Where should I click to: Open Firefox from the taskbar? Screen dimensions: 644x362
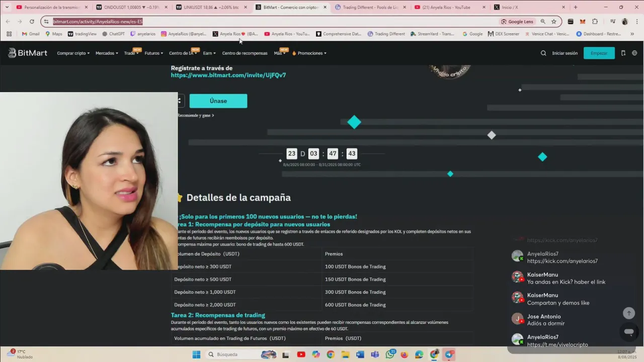click(405, 354)
